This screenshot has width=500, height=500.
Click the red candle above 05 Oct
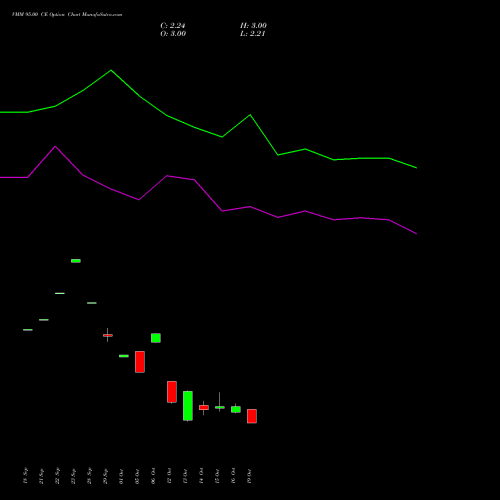[x=140, y=362]
